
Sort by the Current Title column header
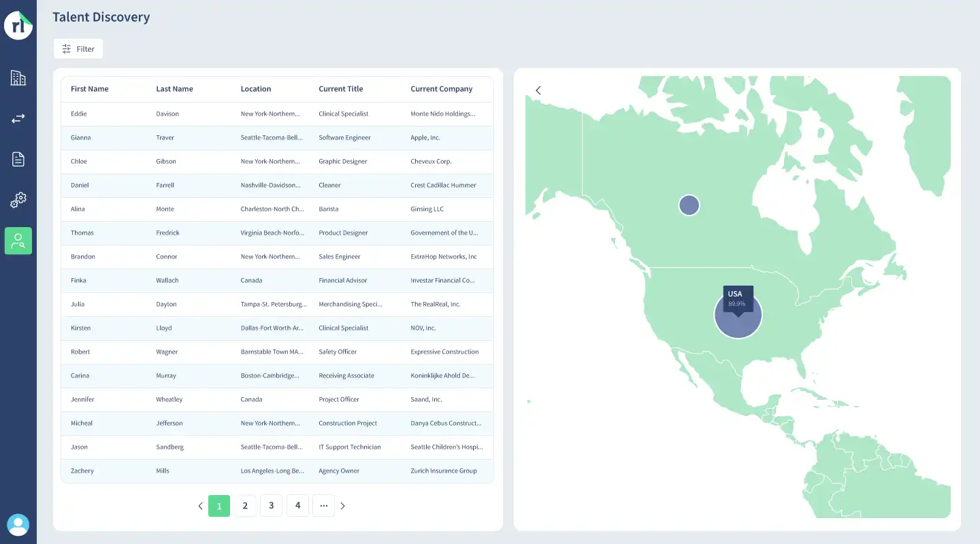(341, 89)
